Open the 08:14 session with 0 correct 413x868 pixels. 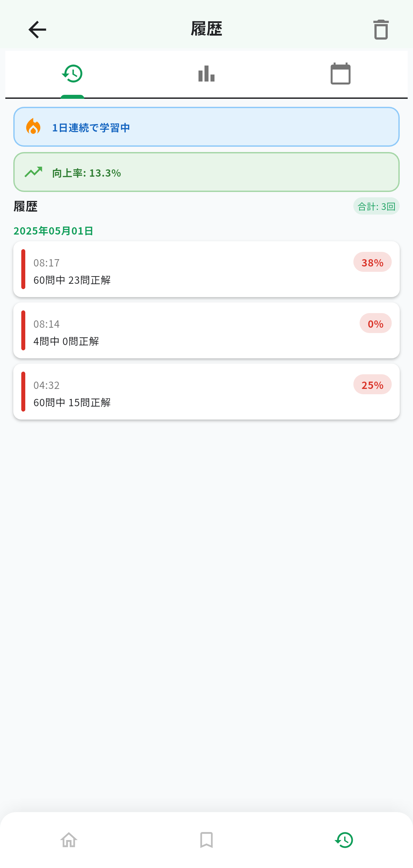pos(206,330)
